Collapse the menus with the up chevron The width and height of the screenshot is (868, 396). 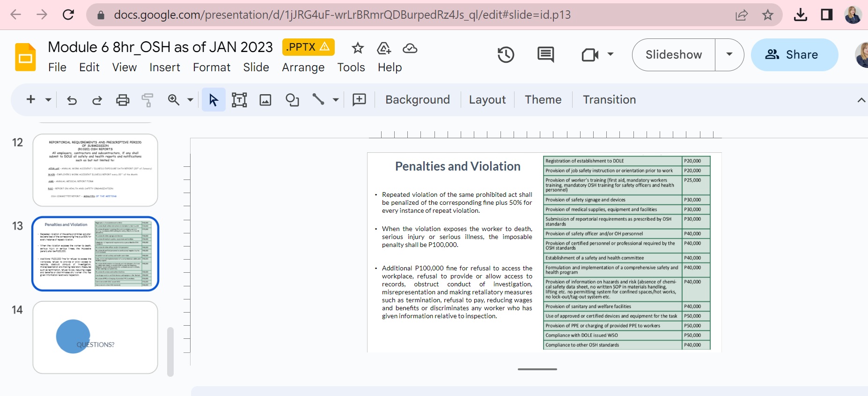pyautogui.click(x=861, y=100)
